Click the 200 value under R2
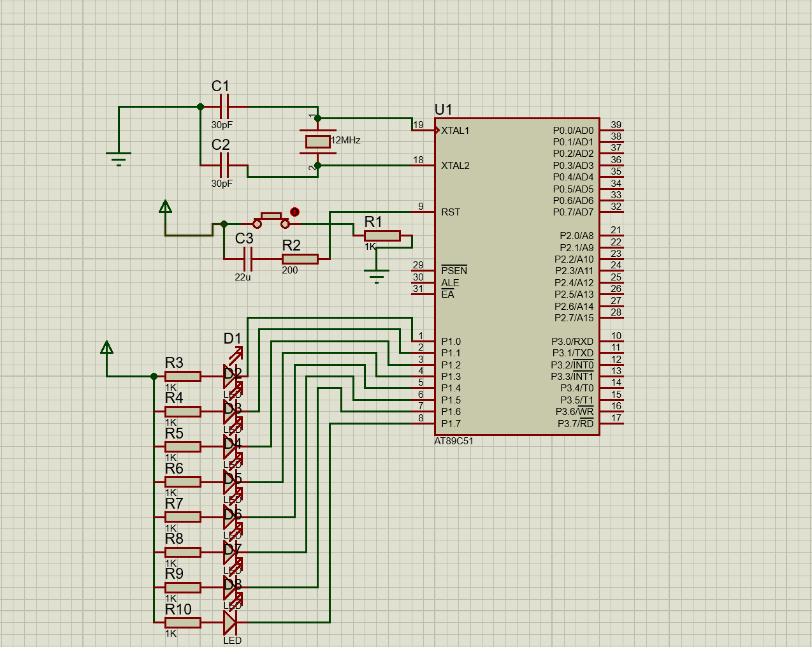Viewport: 812px width, 647px height. [x=290, y=270]
